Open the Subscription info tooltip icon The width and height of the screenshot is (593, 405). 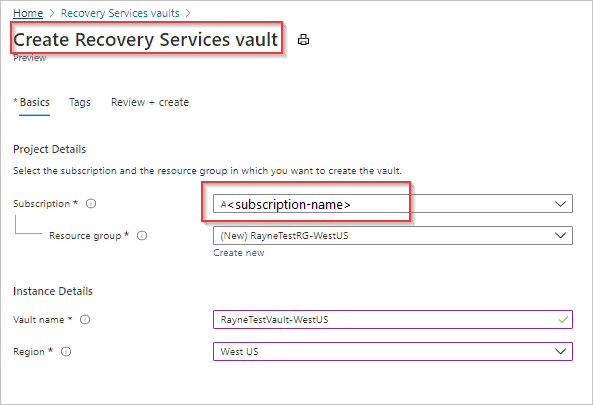point(91,204)
